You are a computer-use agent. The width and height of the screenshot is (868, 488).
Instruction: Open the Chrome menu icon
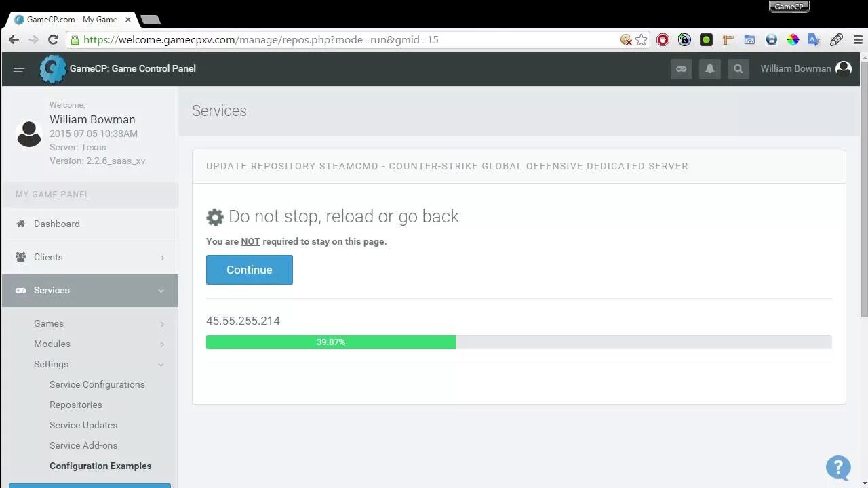click(x=858, y=40)
